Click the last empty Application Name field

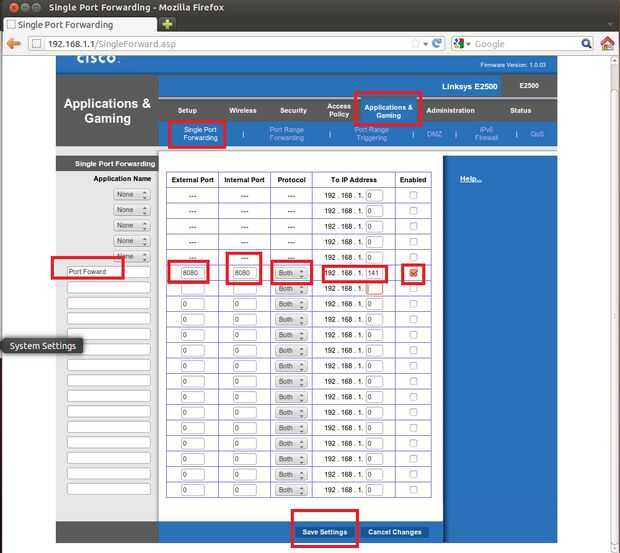[108, 489]
